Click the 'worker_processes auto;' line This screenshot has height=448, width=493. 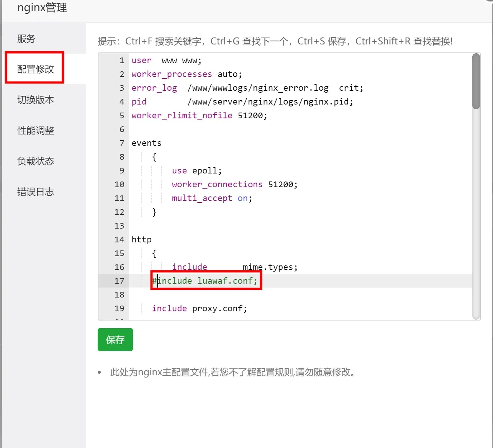pyautogui.click(x=187, y=74)
